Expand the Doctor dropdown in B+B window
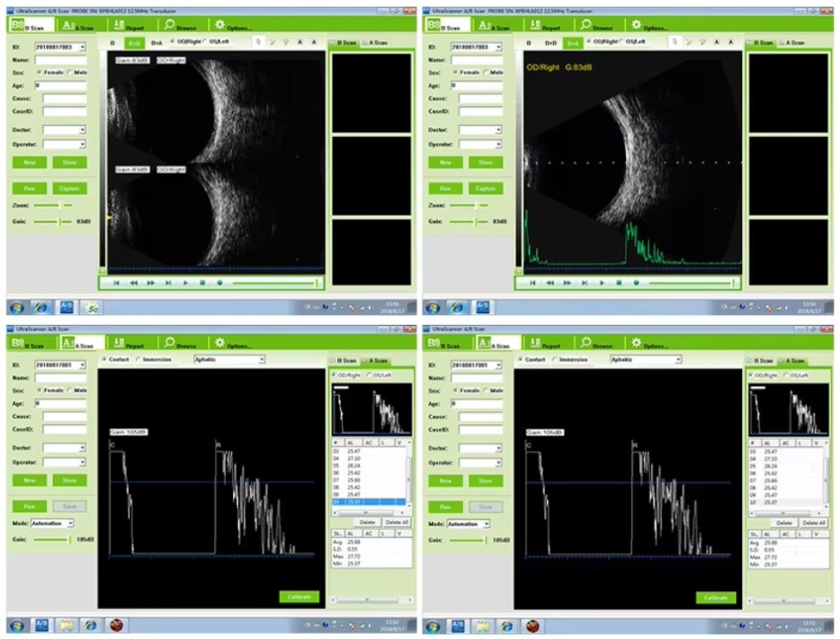 point(83,130)
